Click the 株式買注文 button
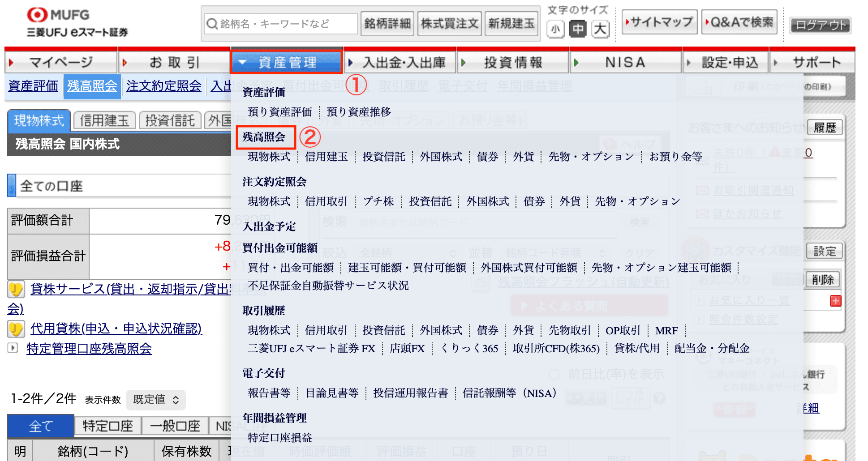Image resolution: width=868 pixels, height=461 pixels. (450, 24)
